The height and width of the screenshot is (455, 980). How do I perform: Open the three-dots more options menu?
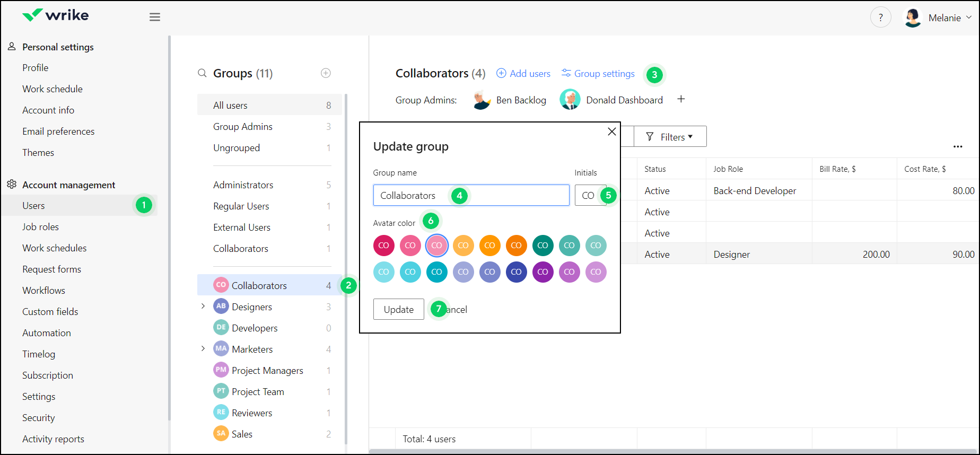tap(957, 147)
